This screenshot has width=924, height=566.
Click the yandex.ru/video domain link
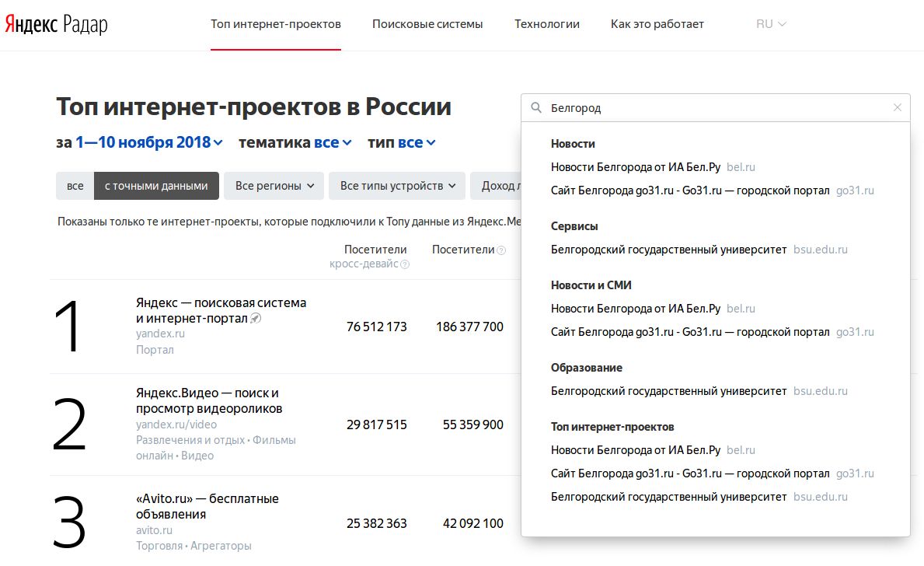(176, 425)
